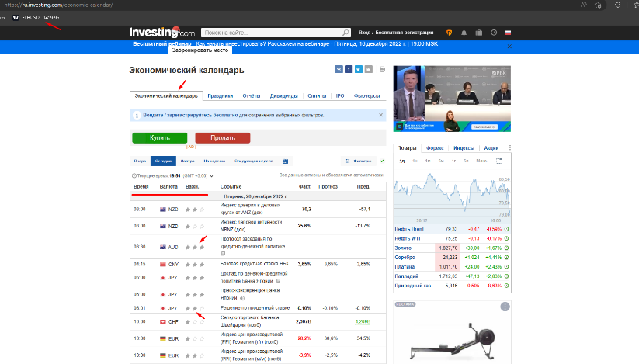
Task: Click the clock icon in Silver row
Action: (506, 258)
